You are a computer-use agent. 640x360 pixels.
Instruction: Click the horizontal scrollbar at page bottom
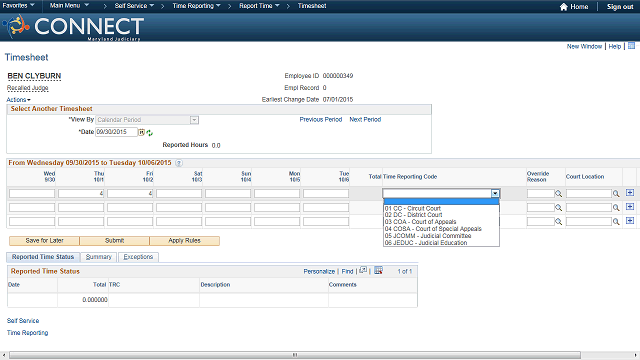tap(295, 355)
